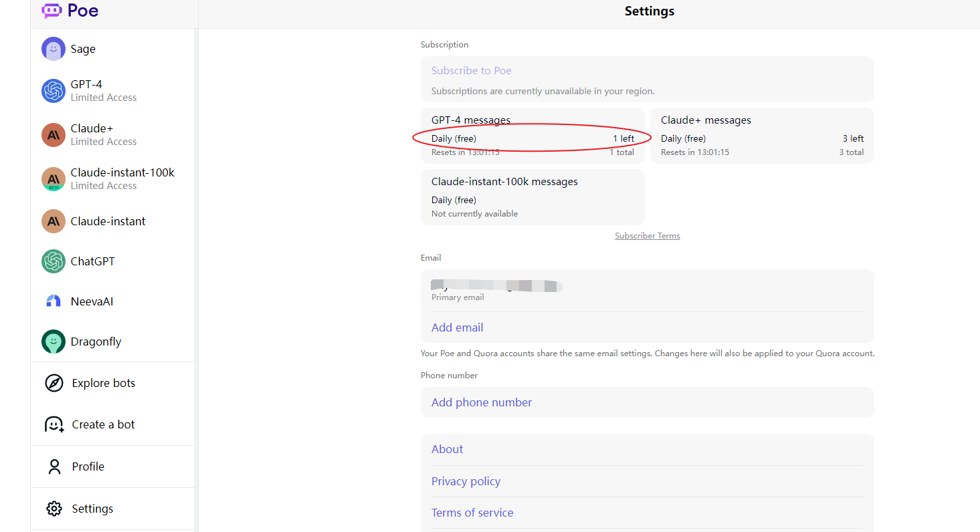Go to the Profile page label

click(x=88, y=467)
